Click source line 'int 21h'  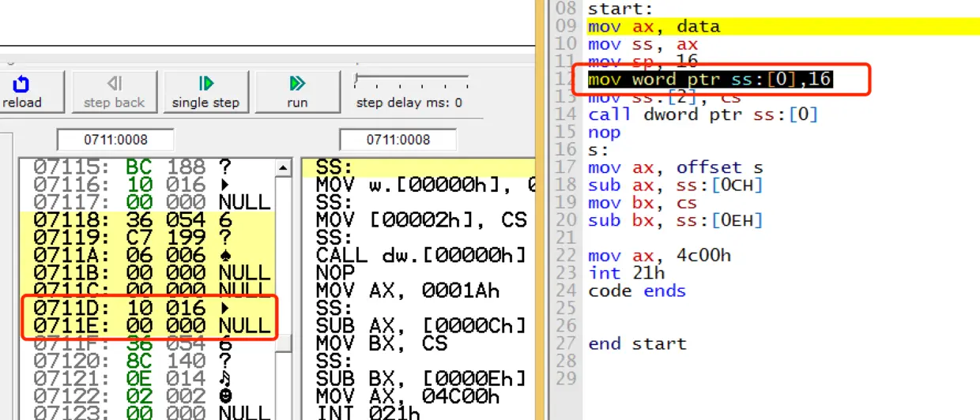627,273
